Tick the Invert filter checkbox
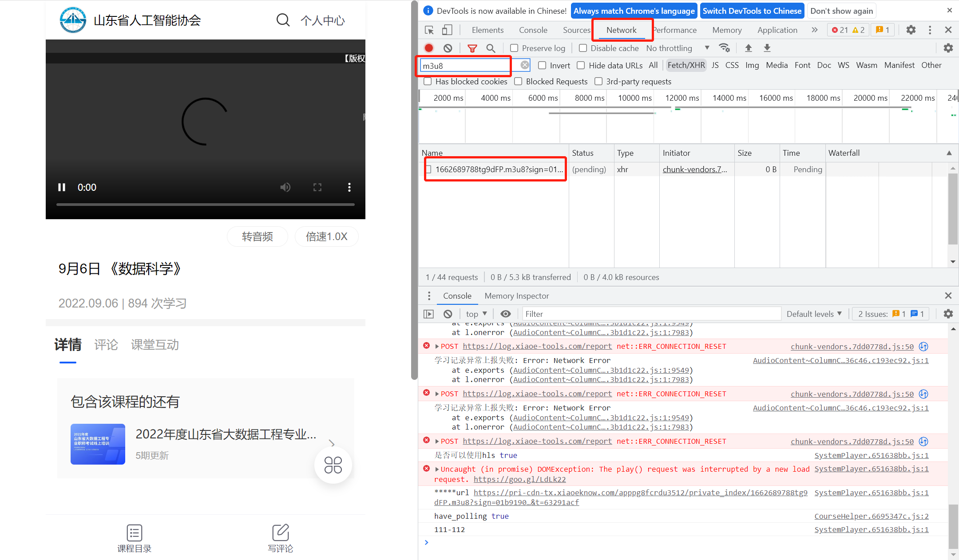Image resolution: width=959 pixels, height=560 pixels. coord(542,65)
